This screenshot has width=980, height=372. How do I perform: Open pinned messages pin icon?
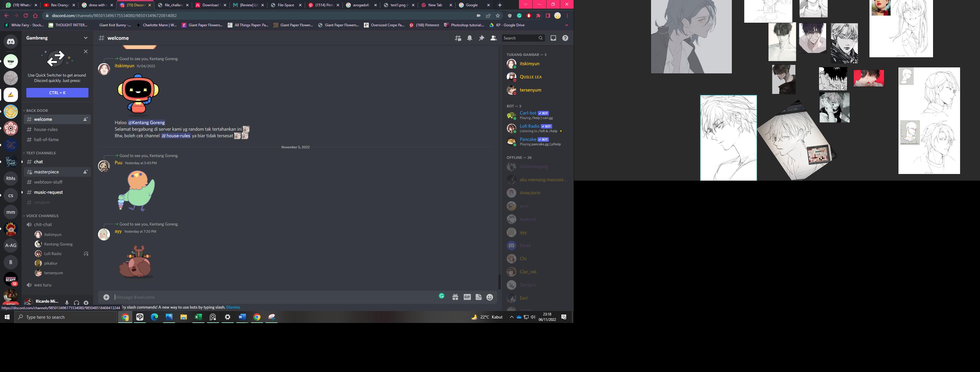coord(482,38)
